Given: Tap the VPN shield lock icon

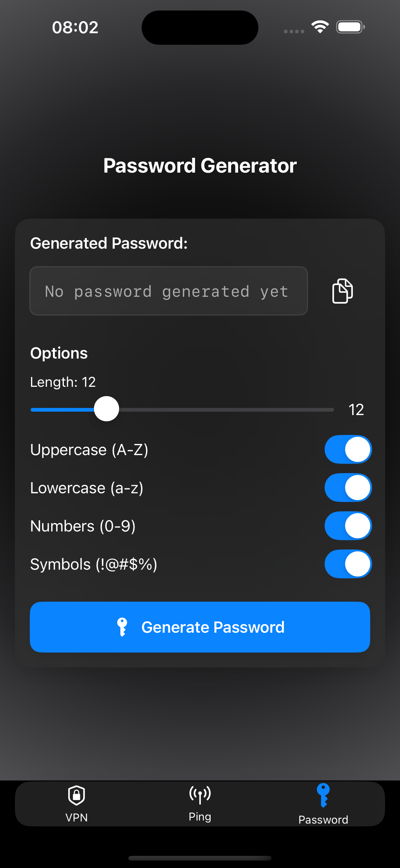Looking at the screenshot, I should point(76,795).
